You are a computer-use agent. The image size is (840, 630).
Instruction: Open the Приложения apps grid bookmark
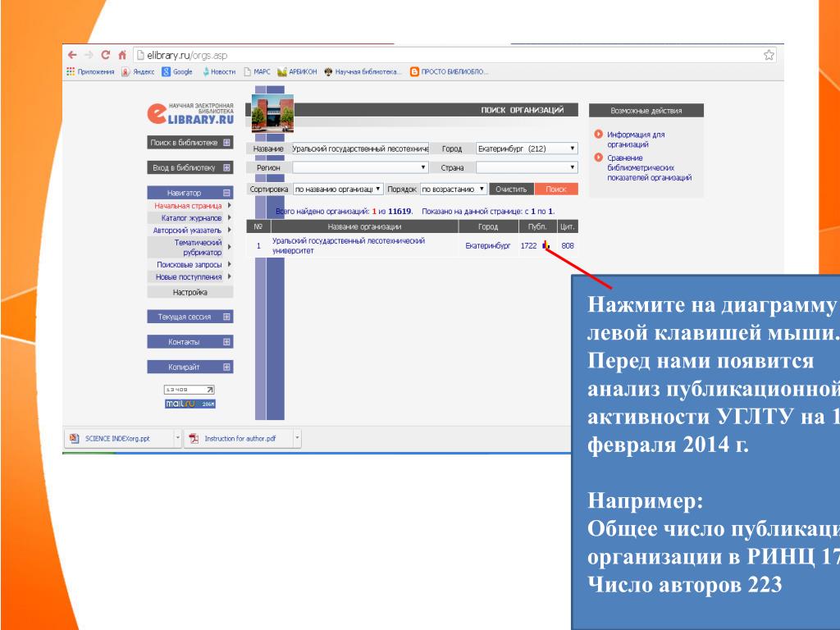tap(90, 72)
